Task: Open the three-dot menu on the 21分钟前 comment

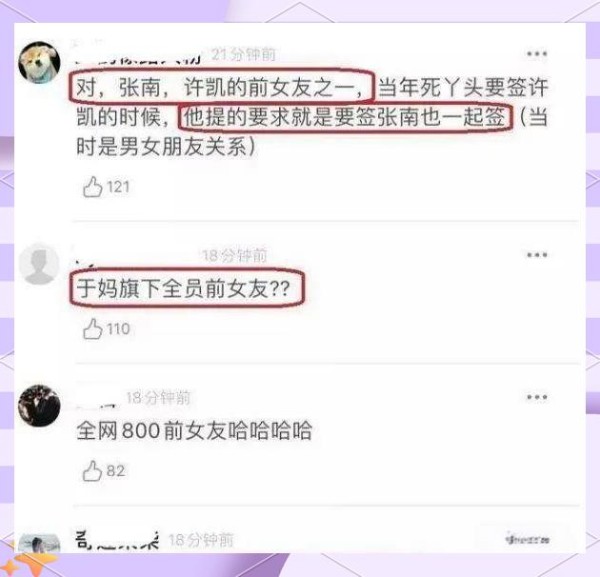Action: (537, 54)
